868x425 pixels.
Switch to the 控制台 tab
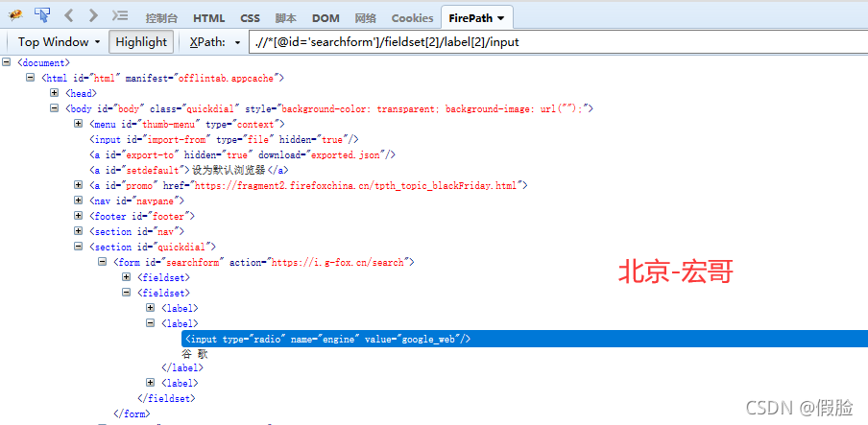pos(161,18)
